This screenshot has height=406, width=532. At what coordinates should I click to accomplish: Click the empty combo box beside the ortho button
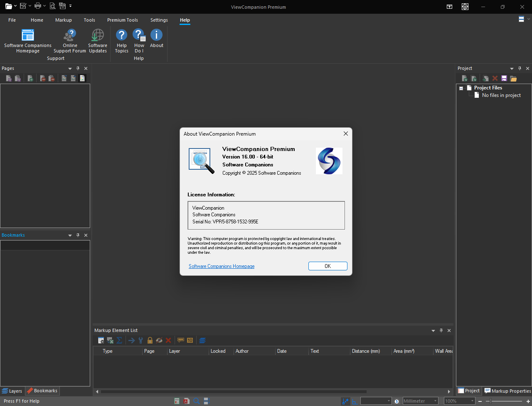tap(376, 401)
